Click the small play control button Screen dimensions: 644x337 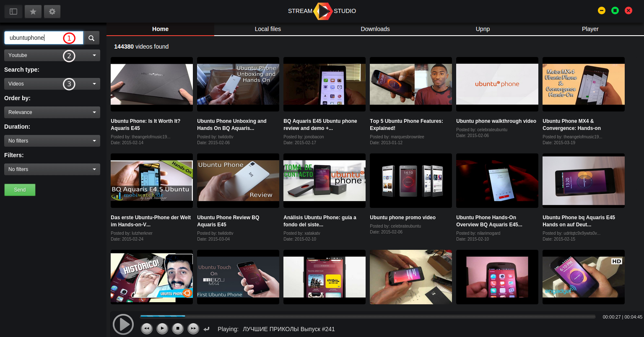(162, 329)
